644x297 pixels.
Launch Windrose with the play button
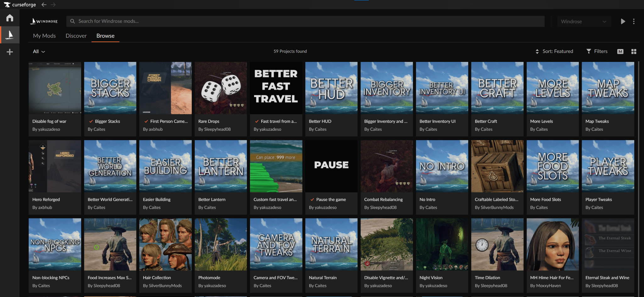(623, 21)
